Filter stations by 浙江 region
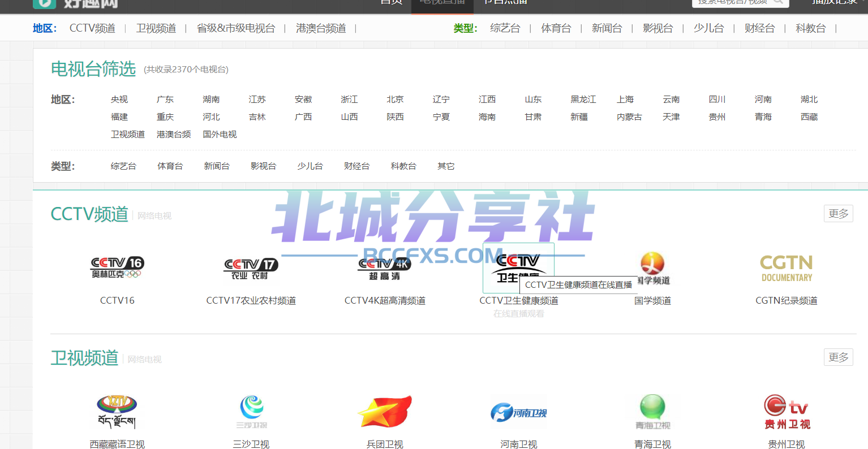This screenshot has height=449, width=868. click(349, 100)
